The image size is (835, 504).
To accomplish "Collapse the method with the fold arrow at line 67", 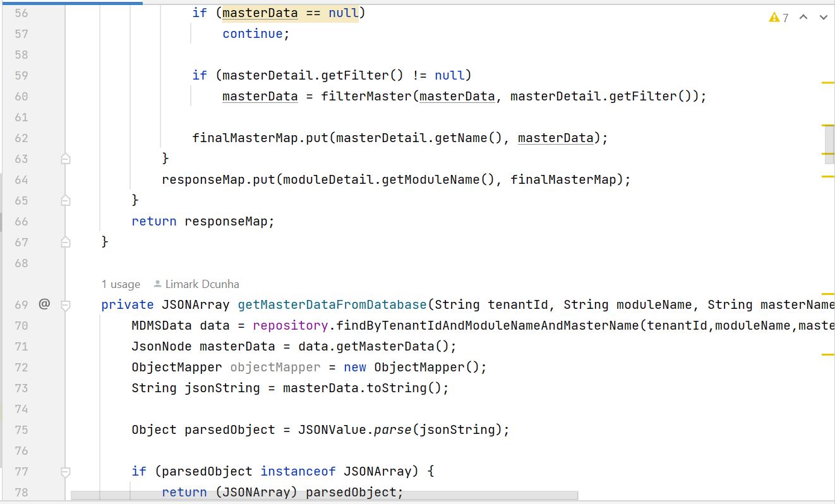I will 65,242.
